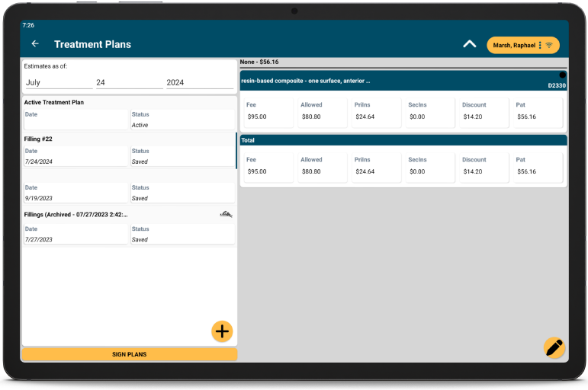The image size is (588, 390).
Task: Open three-dot menu beside Marsh, Raphael
Action: tap(540, 46)
